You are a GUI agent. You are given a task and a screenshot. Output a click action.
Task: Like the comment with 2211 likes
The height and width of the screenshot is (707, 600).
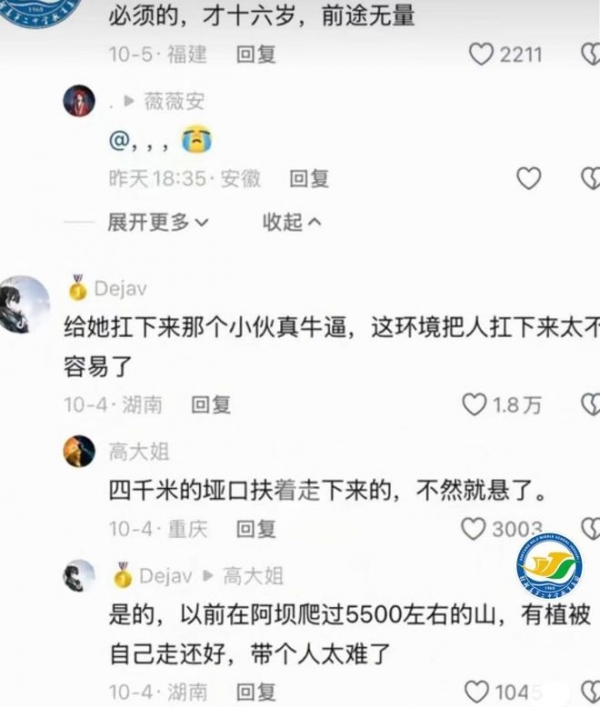(481, 55)
